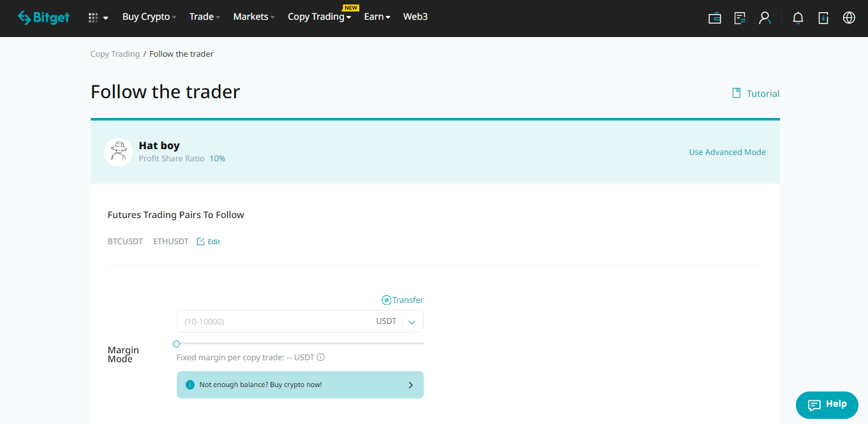Click the Bitget logo
Screen dimensions: 868x424
[x=43, y=17]
